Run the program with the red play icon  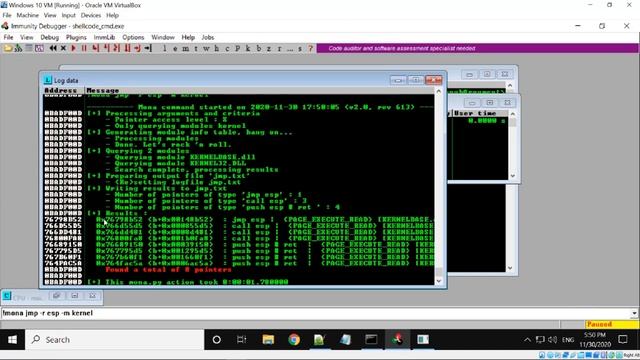click(74, 48)
